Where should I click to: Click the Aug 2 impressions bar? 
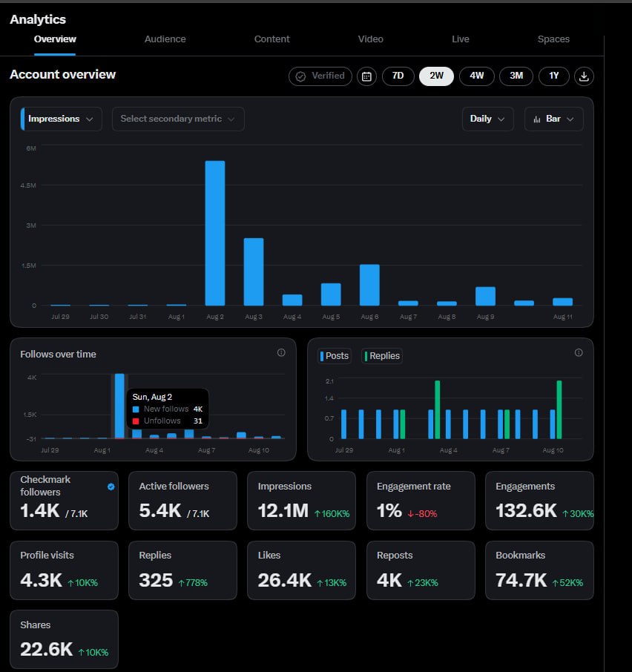(215, 233)
